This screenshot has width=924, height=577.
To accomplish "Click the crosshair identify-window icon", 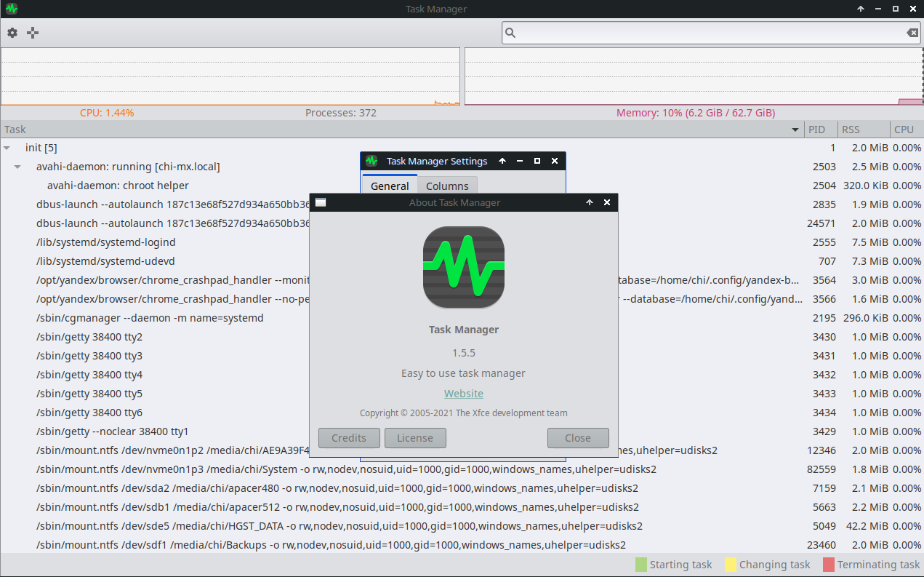I will [x=33, y=33].
